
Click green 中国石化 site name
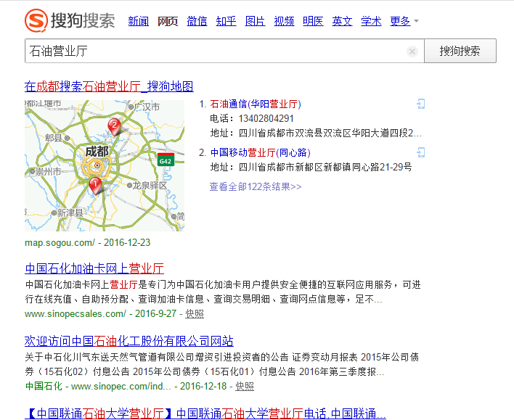tap(44, 386)
